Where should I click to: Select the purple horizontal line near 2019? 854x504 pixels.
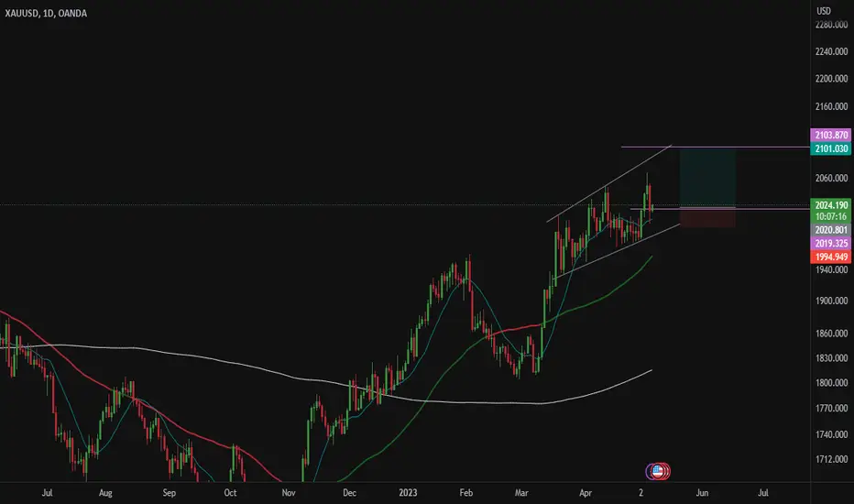[x=719, y=209]
